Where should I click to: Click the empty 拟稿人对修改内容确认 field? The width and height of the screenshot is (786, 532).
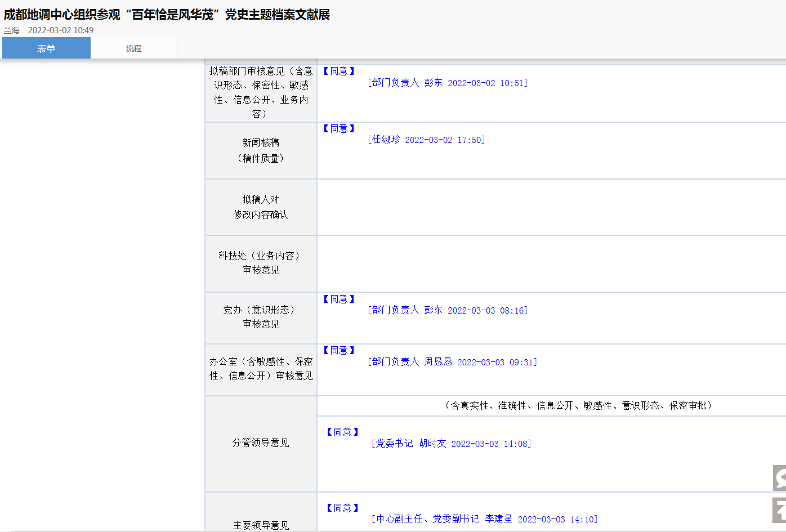coord(551,207)
